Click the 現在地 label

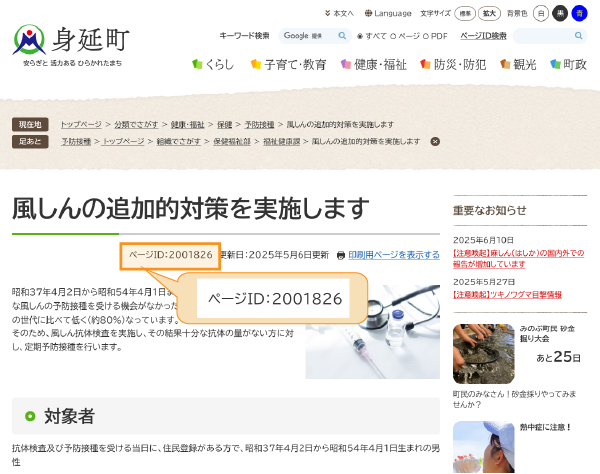click(x=30, y=124)
